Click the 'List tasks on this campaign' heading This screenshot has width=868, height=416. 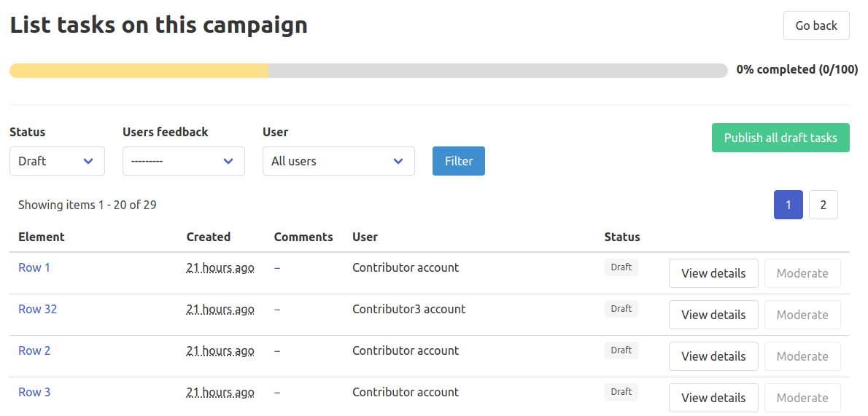click(159, 25)
